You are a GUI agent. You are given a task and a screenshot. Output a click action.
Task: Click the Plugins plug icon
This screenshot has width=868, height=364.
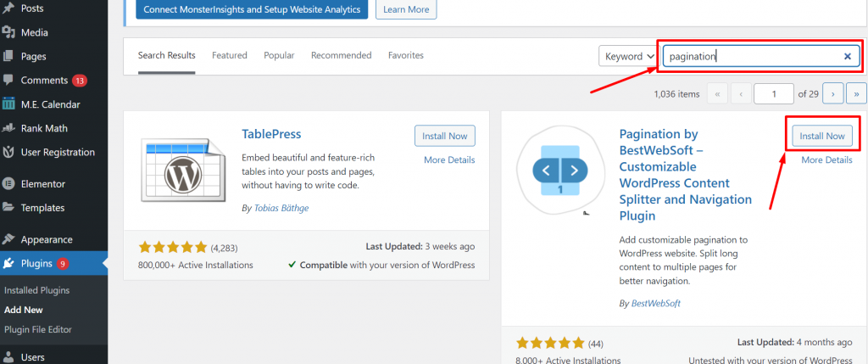(8, 264)
